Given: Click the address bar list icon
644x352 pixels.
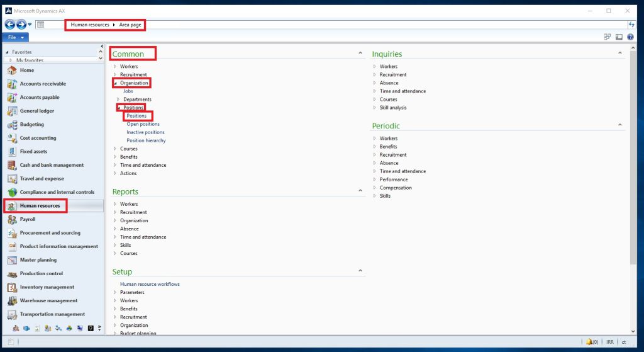Looking at the screenshot, I should tap(40, 25).
